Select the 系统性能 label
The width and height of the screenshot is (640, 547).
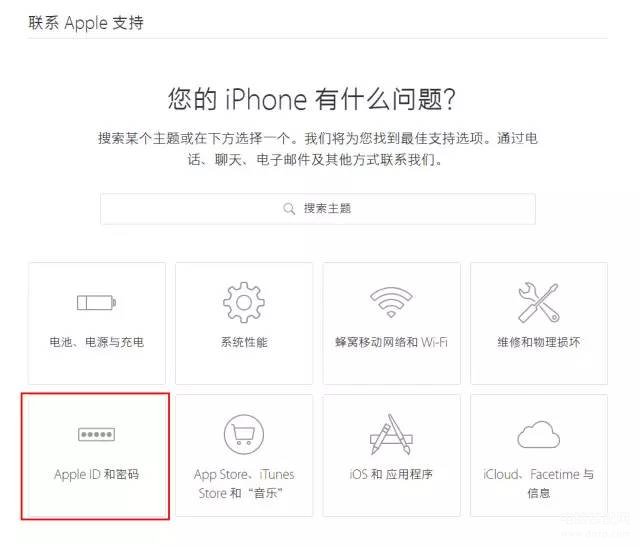[x=244, y=342]
